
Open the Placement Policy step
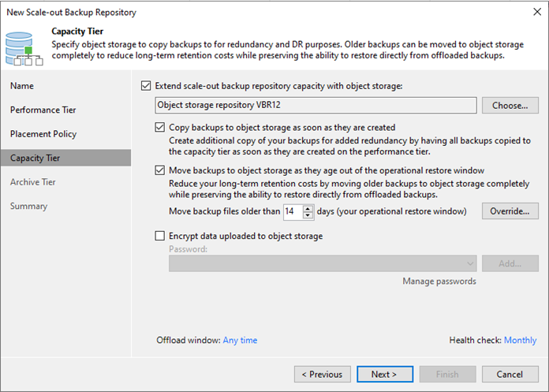click(x=43, y=134)
